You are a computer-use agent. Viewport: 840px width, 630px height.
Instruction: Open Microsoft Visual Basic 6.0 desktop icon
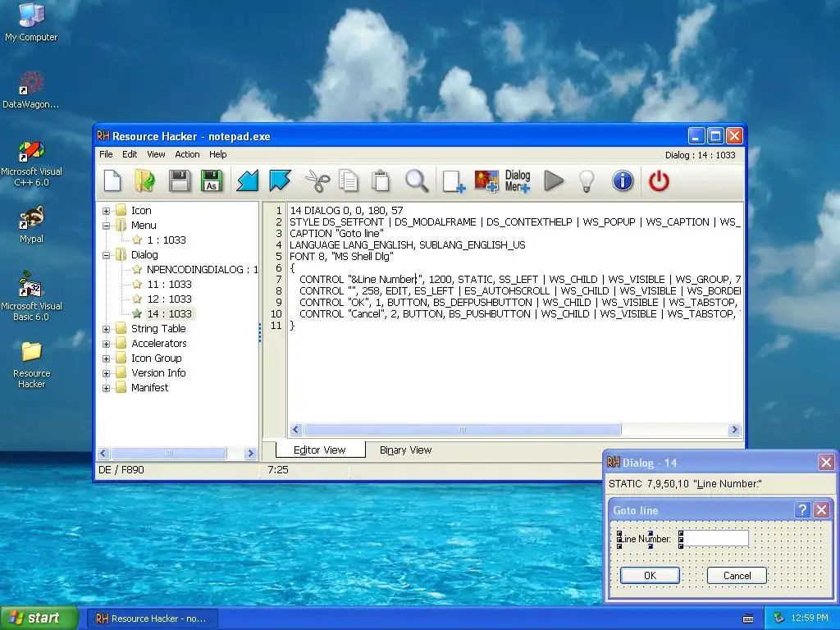[31, 296]
